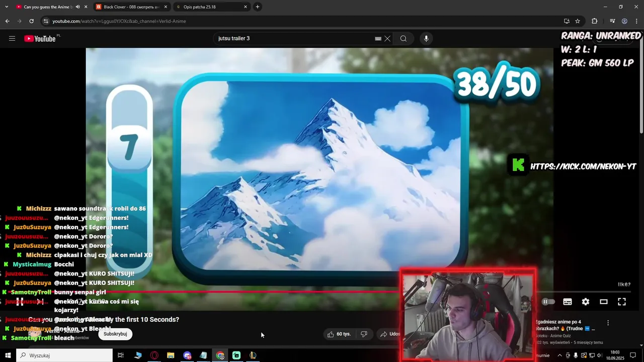Close the Black Clover tab
Image resolution: width=644 pixels, height=362 pixels.
pos(166,7)
